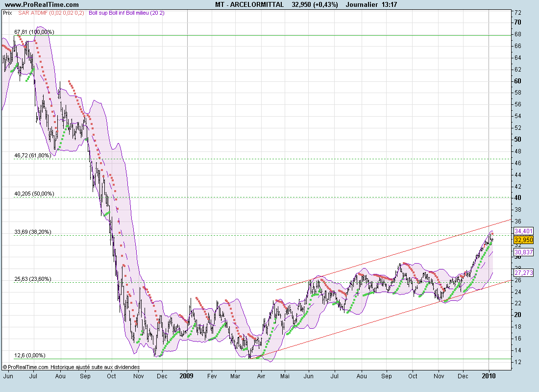Click the 12 price axis label
The image size is (539, 392).
517,362
